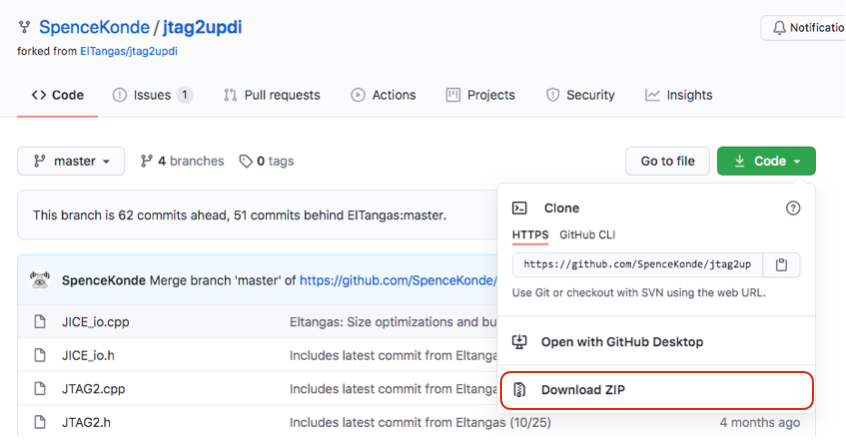Image resolution: width=846 pixels, height=440 pixels.
Task: Click the file icon next to JICE_io.cpp
Action: [40, 322]
